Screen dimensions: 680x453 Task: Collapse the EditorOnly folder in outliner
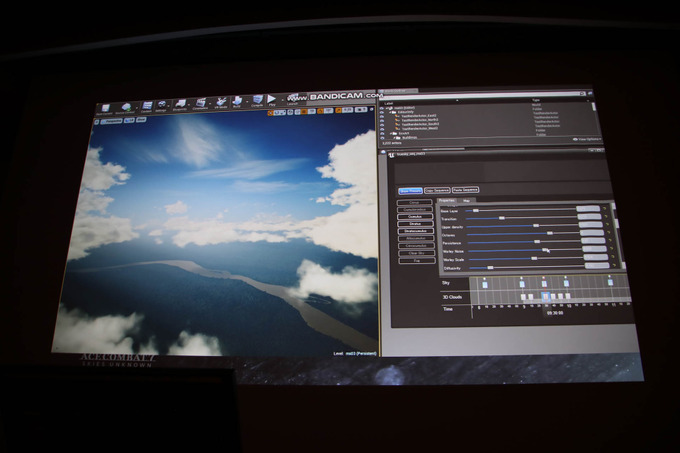(x=390, y=112)
